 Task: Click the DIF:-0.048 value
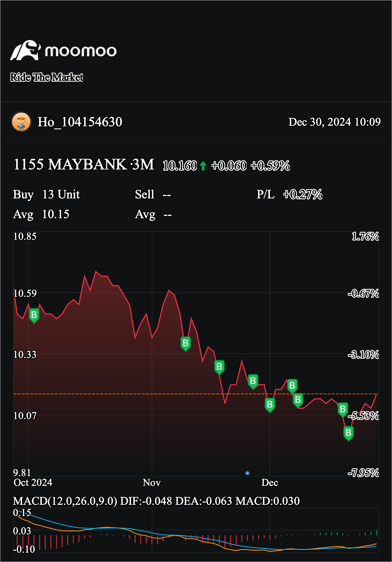[x=146, y=501]
